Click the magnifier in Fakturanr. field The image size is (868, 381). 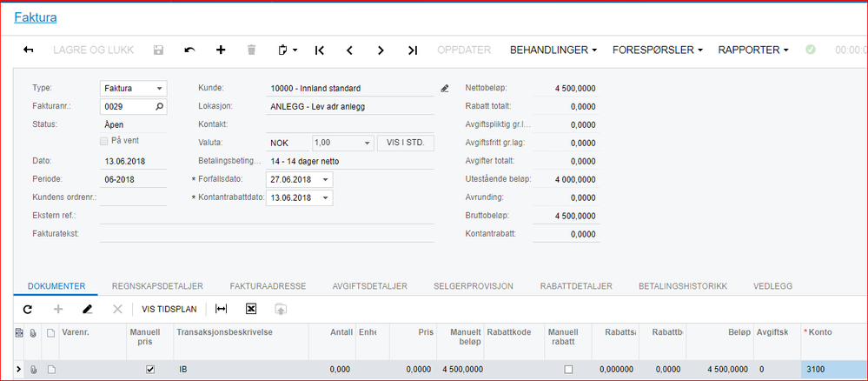tap(159, 106)
